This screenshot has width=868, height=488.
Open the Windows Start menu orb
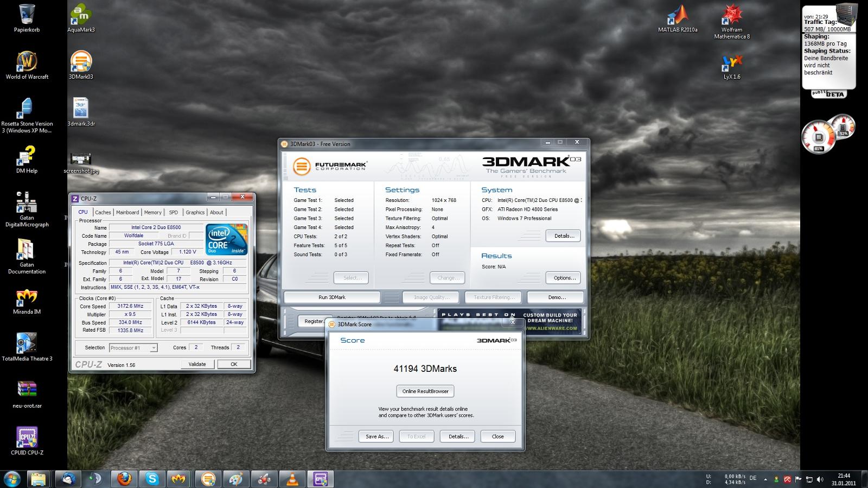coord(12,479)
